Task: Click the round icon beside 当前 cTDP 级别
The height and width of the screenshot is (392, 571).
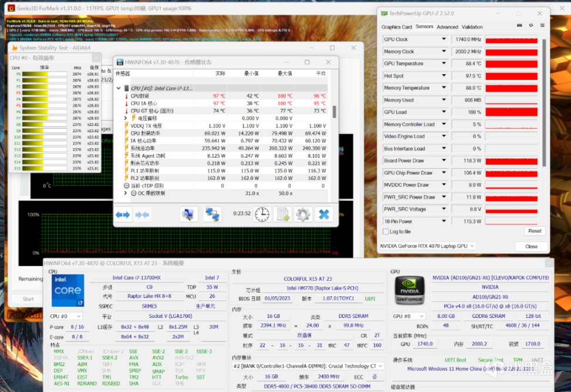Action: click(126, 186)
